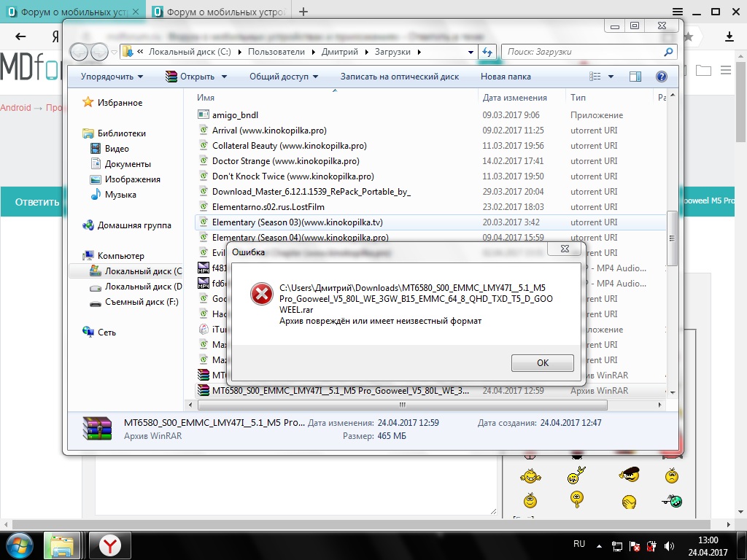
Task: Open the Общий доступ dropdown
Action: pyautogui.click(x=284, y=77)
